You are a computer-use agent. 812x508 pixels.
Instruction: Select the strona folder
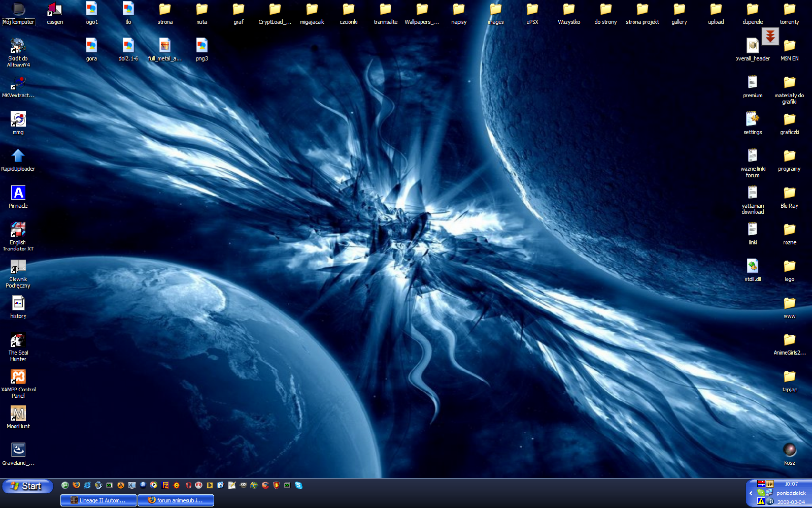pyautogui.click(x=165, y=13)
